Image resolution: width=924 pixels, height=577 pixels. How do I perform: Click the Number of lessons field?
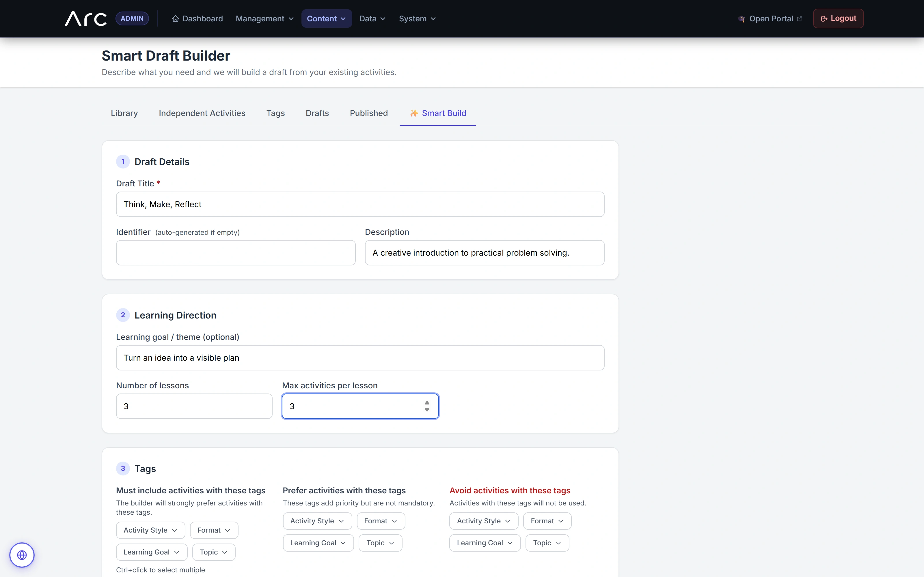coord(194,406)
